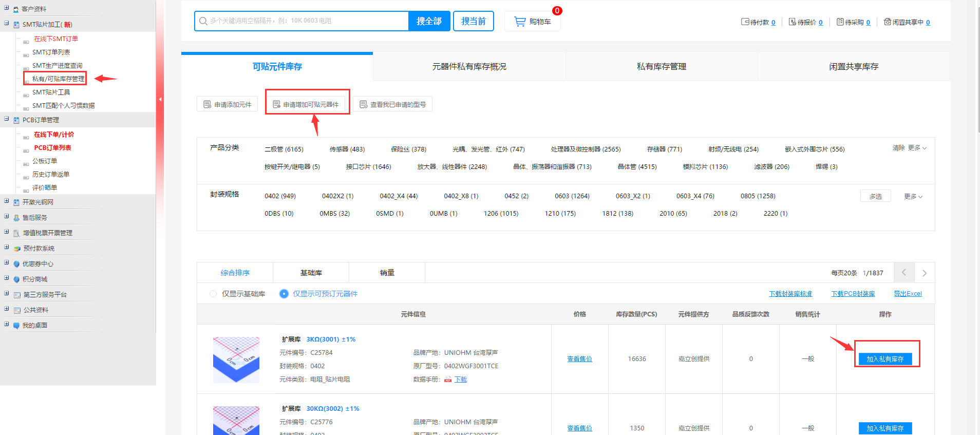Expand more product categories with 更多
This screenshot has width=980, height=435.
[917, 148]
